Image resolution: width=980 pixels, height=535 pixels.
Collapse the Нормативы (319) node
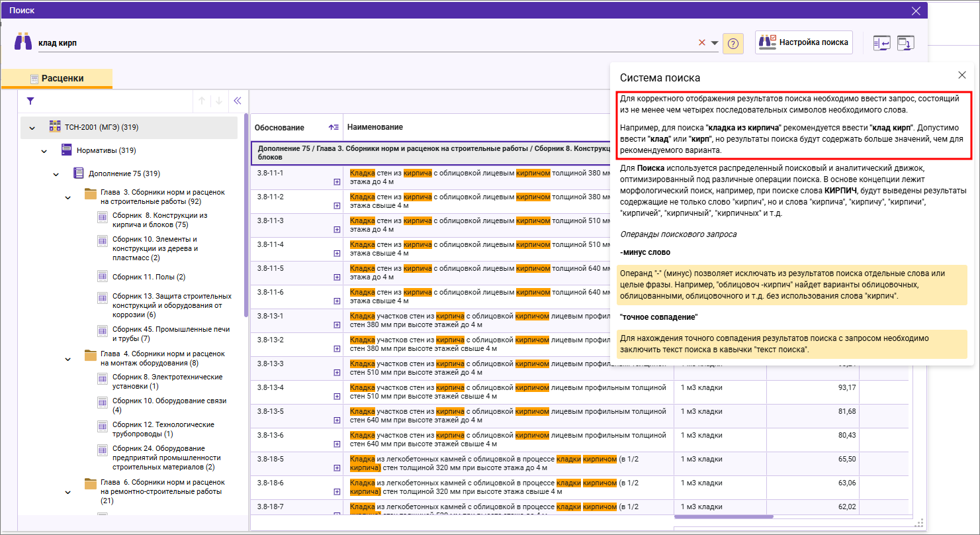tap(44, 151)
